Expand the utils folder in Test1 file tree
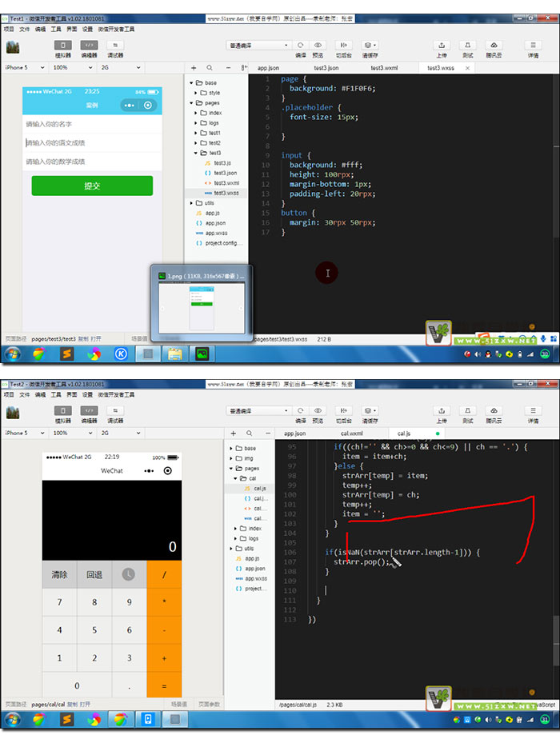The width and height of the screenshot is (560, 739). [x=191, y=203]
